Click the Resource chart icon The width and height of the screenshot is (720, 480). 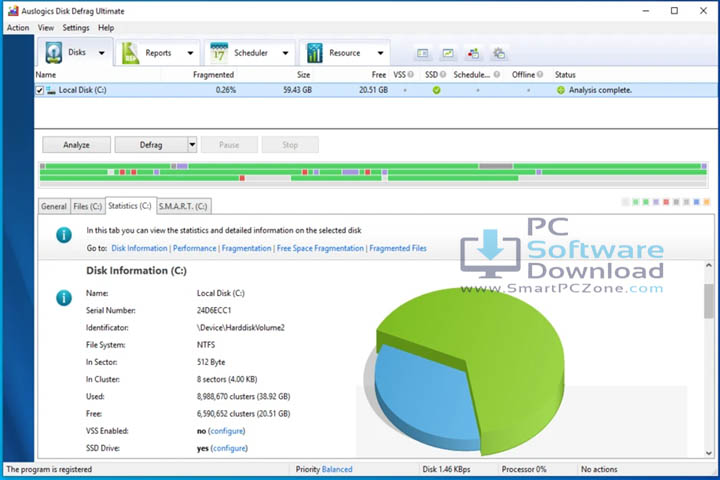point(315,53)
